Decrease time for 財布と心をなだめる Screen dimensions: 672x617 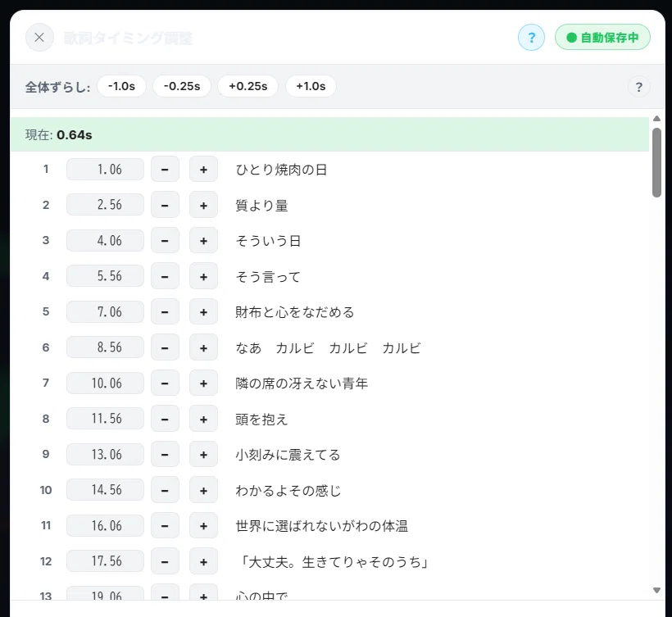click(165, 312)
